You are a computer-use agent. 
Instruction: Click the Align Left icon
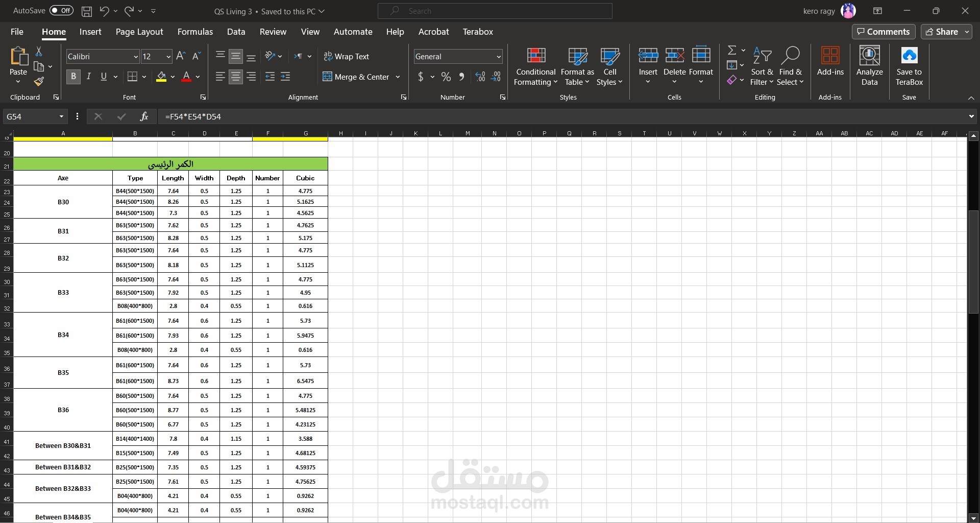pyautogui.click(x=220, y=77)
